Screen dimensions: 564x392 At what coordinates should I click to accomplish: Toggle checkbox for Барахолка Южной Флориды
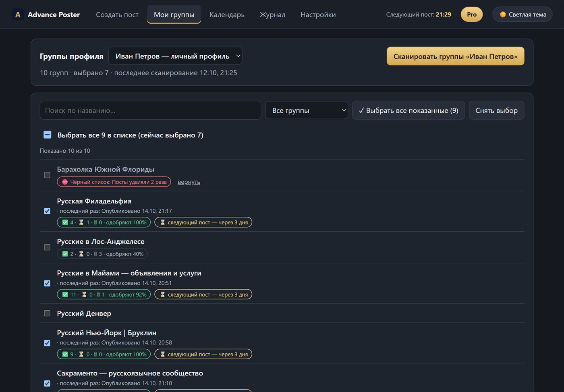[x=47, y=175]
